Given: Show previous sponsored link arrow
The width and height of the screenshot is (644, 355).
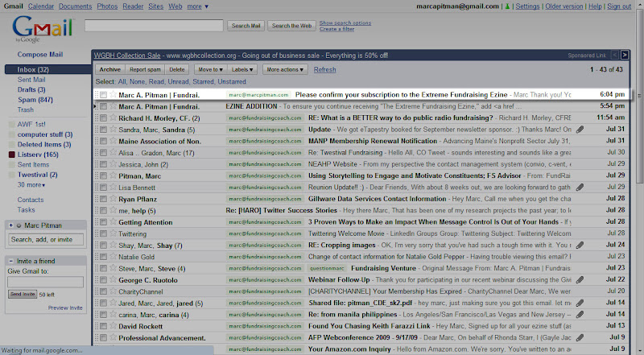Looking at the screenshot, I should 615,55.
